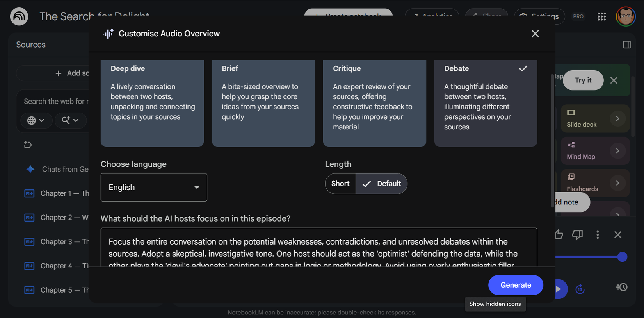This screenshot has width=644, height=318.
Task: Select Chapter 2 source file icon
Action: tap(29, 218)
